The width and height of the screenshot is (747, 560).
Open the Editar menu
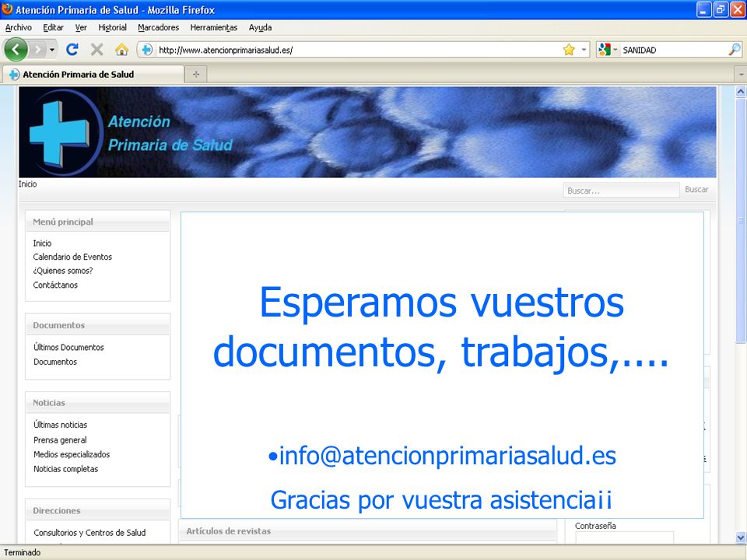point(54,28)
